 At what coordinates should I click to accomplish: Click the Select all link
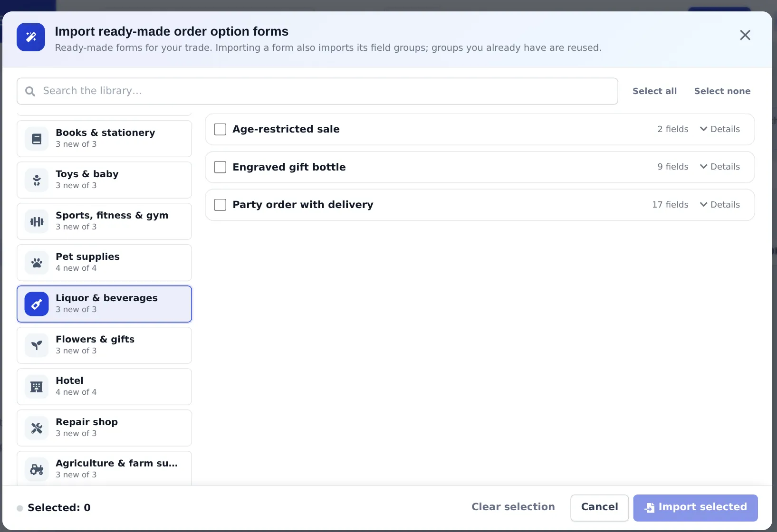tap(654, 91)
